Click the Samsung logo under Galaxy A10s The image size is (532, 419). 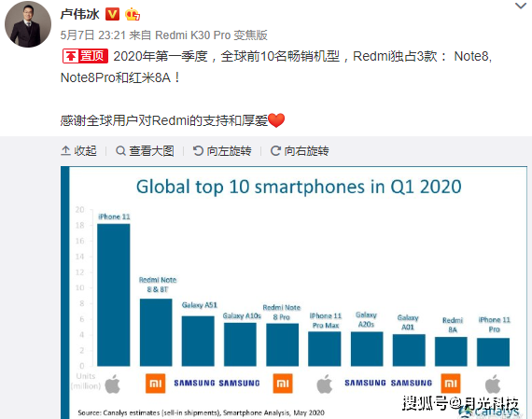tap(239, 383)
